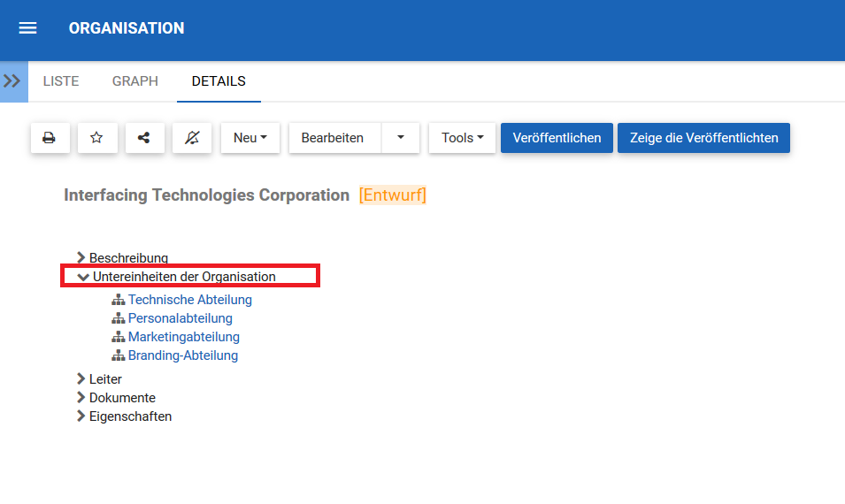Switch to the Liste tab
The height and width of the screenshot is (504, 845).
click(x=61, y=81)
